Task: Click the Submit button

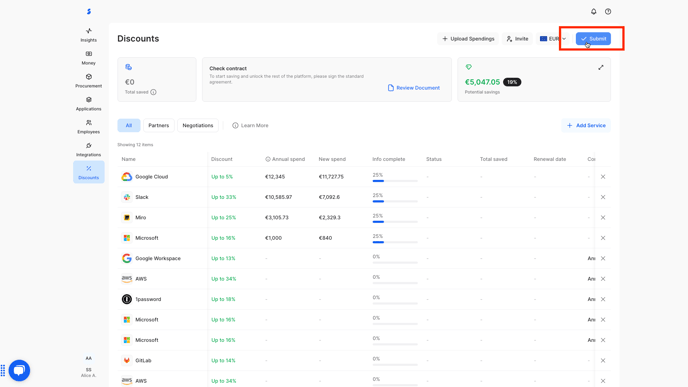Action: (593, 39)
